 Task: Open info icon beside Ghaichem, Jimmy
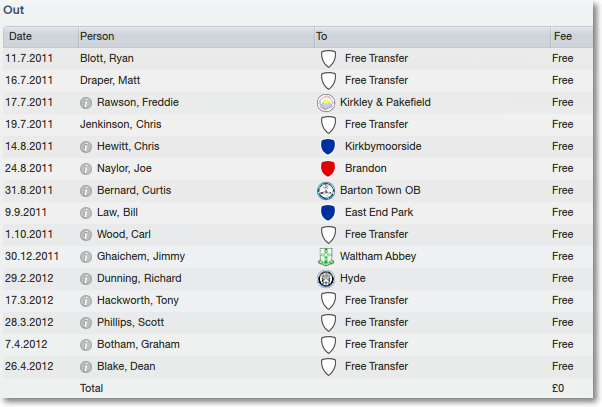click(86, 257)
